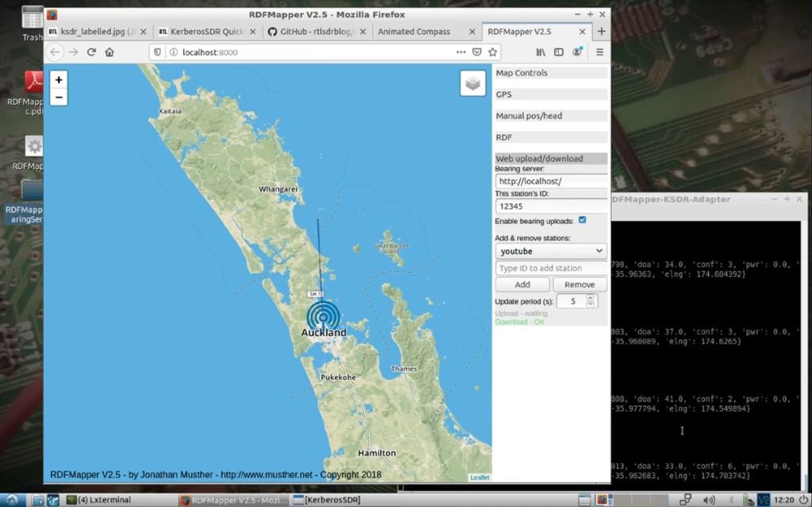The image size is (812, 507).
Task: Edit the Bearing server URL field
Action: (551, 181)
